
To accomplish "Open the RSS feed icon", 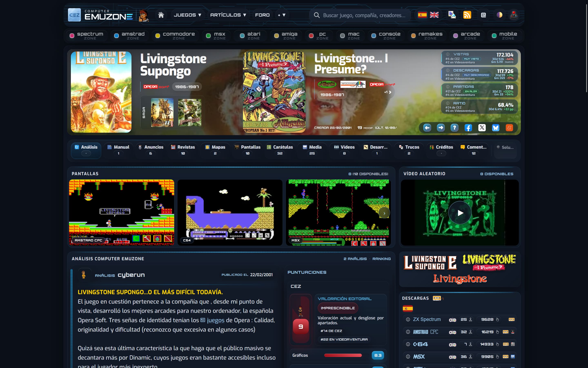I will pyautogui.click(x=467, y=15).
